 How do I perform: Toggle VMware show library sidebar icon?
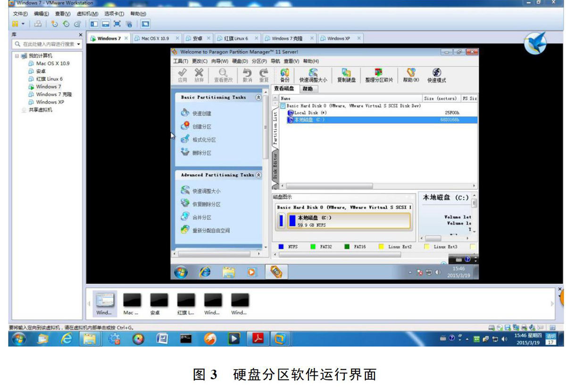pos(94,24)
